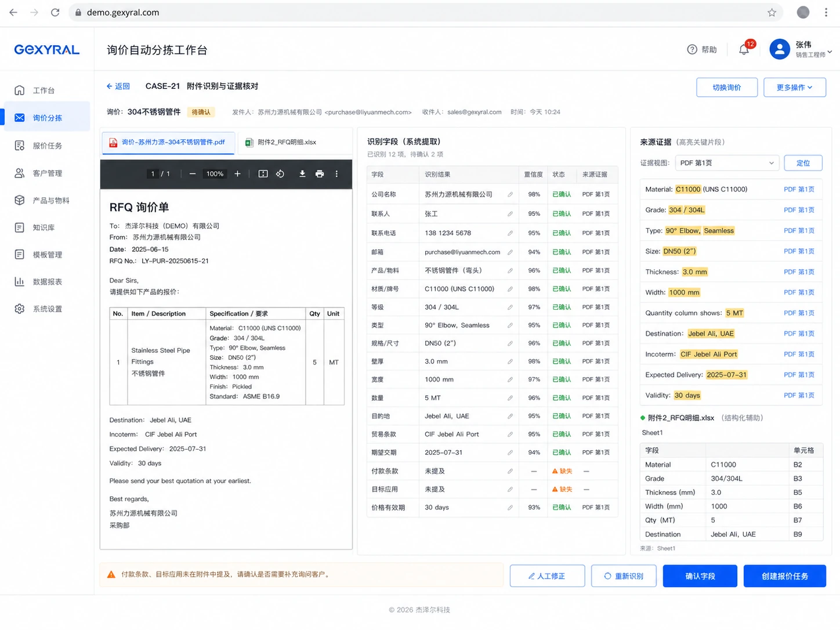The image size is (840, 630).
Task: Bookmark this page with the star icon
Action: pyautogui.click(x=772, y=12)
